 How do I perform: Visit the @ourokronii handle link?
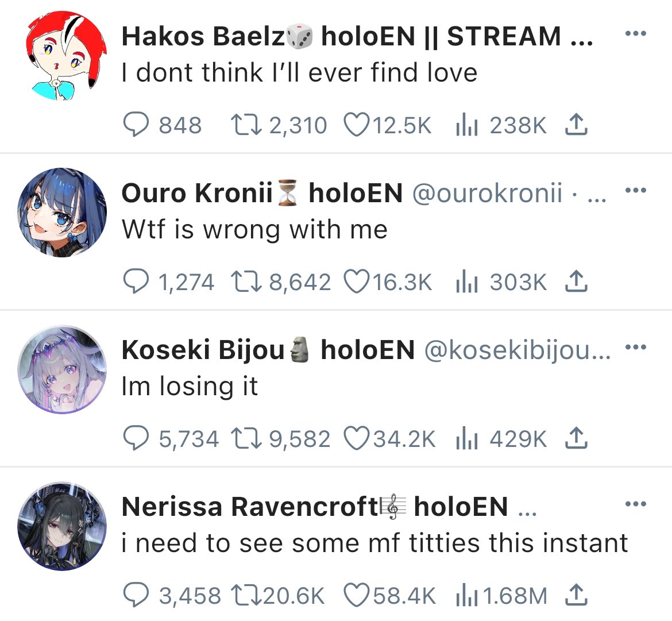(x=487, y=193)
